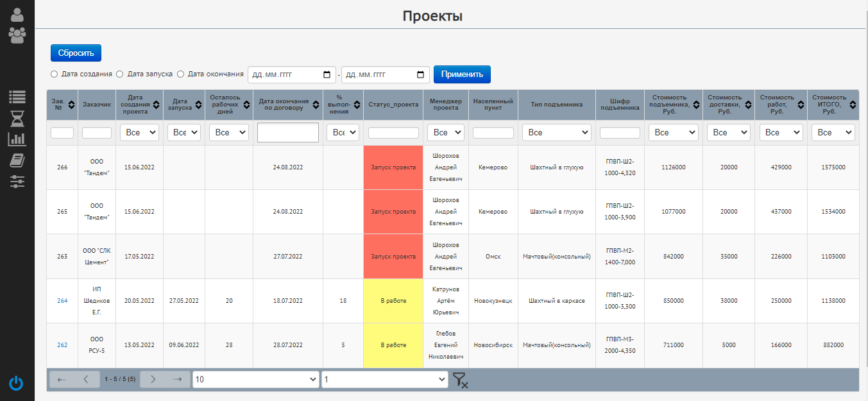
Task: Sort by Стоимость подъемника column arrows
Action: point(695,105)
